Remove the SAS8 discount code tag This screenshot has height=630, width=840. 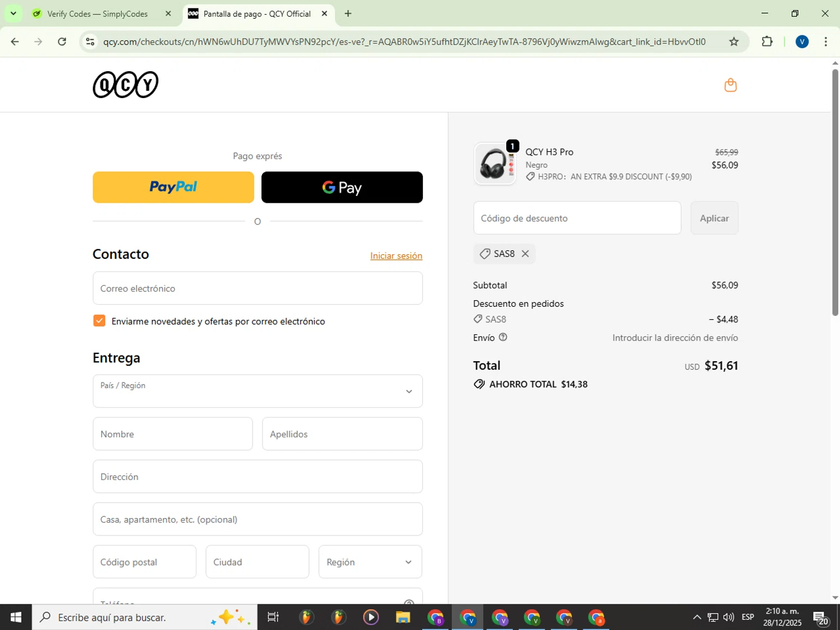point(525,254)
